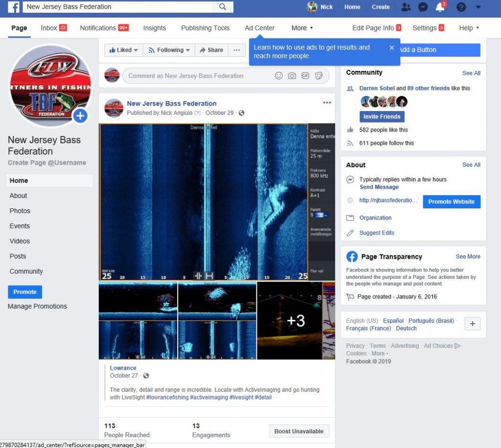Viewport: 501px width, 448px height.
Task: Click Invite Friends button
Action: (x=382, y=116)
